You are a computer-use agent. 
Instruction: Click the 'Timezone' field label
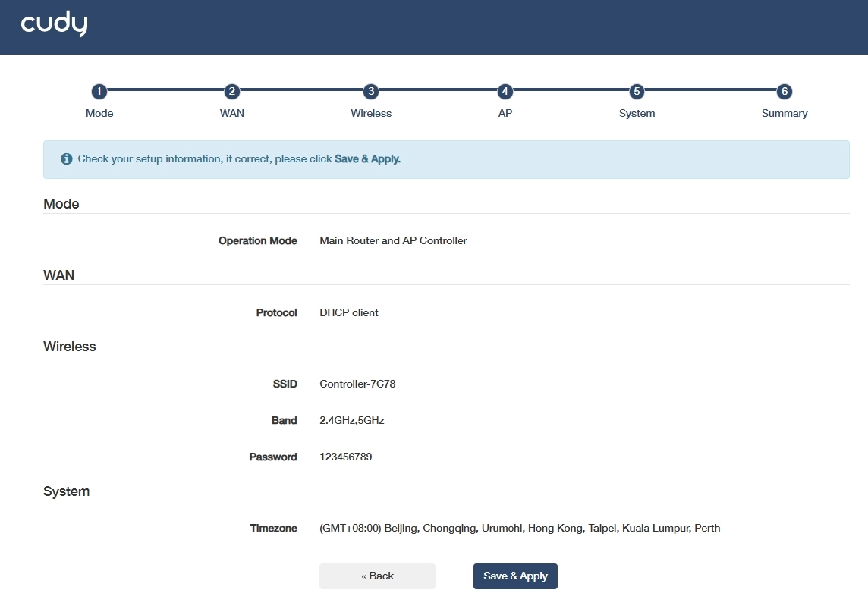[x=273, y=529]
